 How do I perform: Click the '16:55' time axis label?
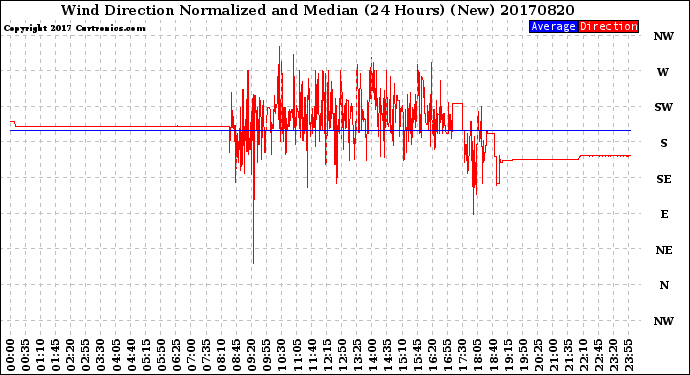(x=448, y=355)
